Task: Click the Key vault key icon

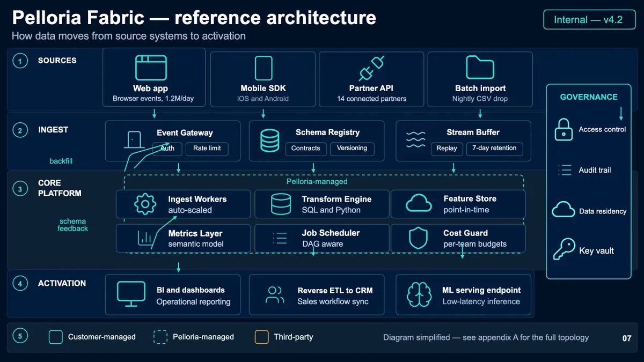Action: coord(564,249)
